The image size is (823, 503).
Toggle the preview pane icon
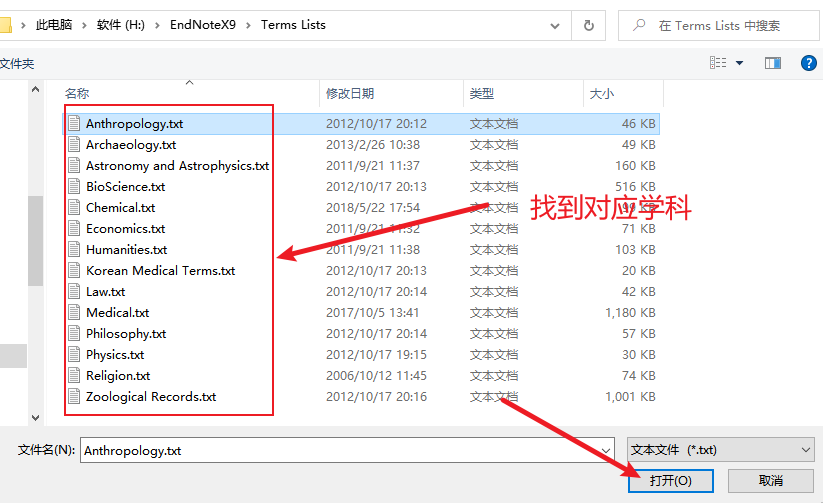773,63
